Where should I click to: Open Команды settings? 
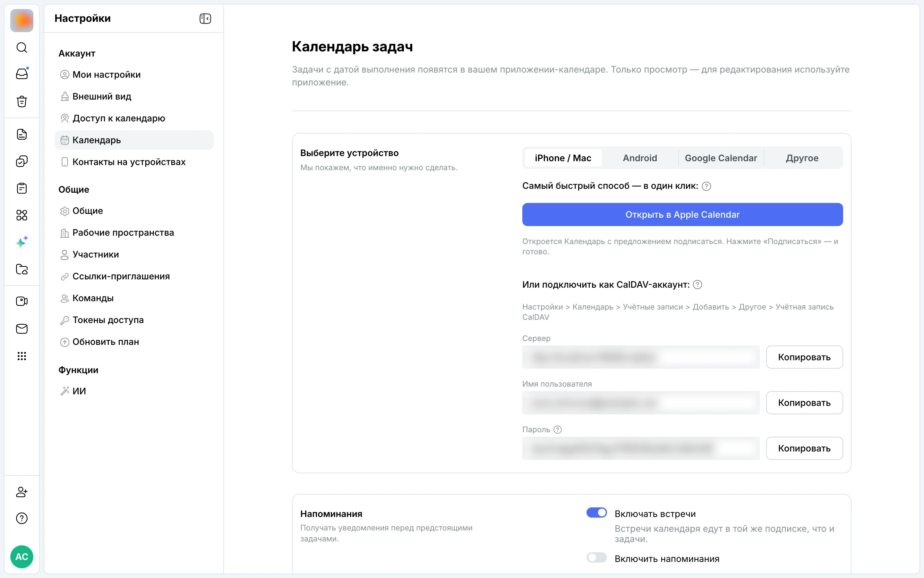[x=134, y=298]
